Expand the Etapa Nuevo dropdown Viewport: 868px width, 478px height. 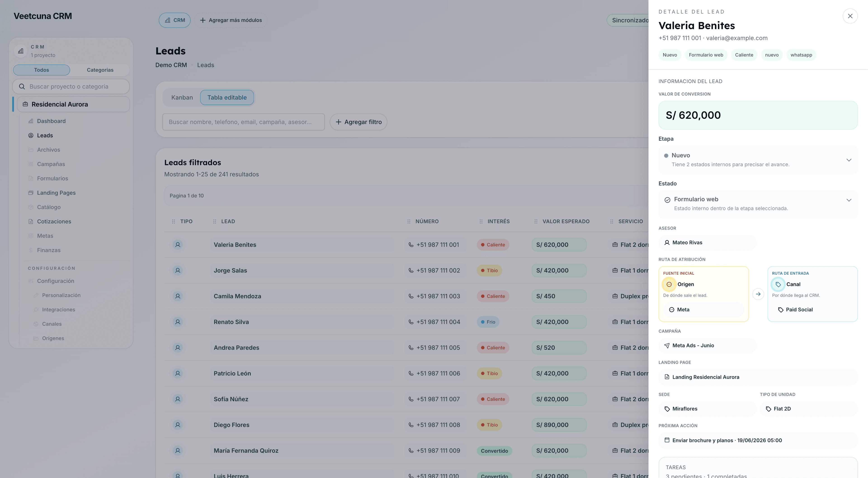758,160
